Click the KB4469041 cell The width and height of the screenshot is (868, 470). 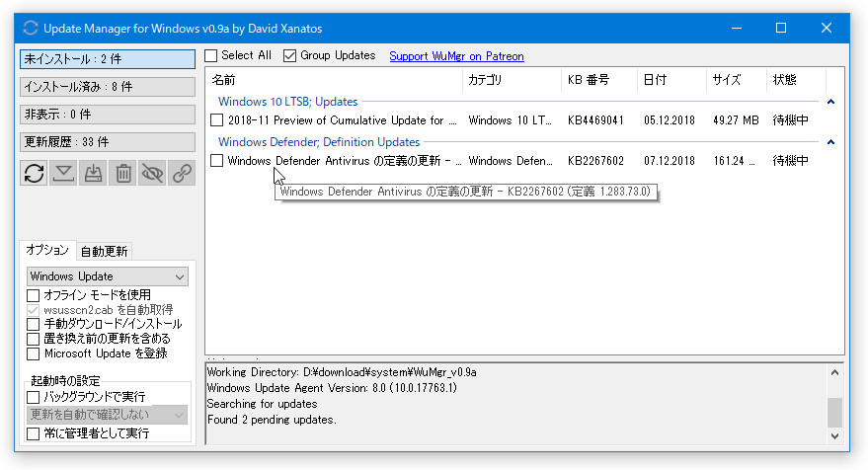coord(595,120)
